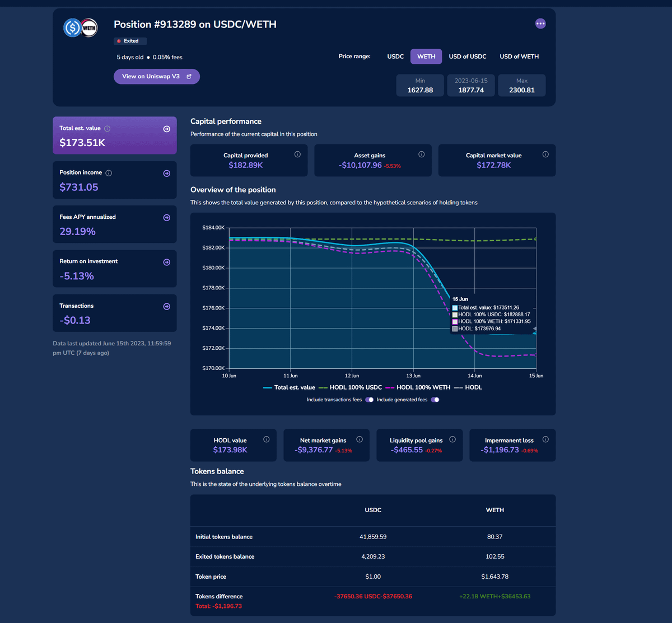Viewport: 672px width, 623px height.
Task: Hide HODL 100% WETH series in legend
Action: [423, 387]
